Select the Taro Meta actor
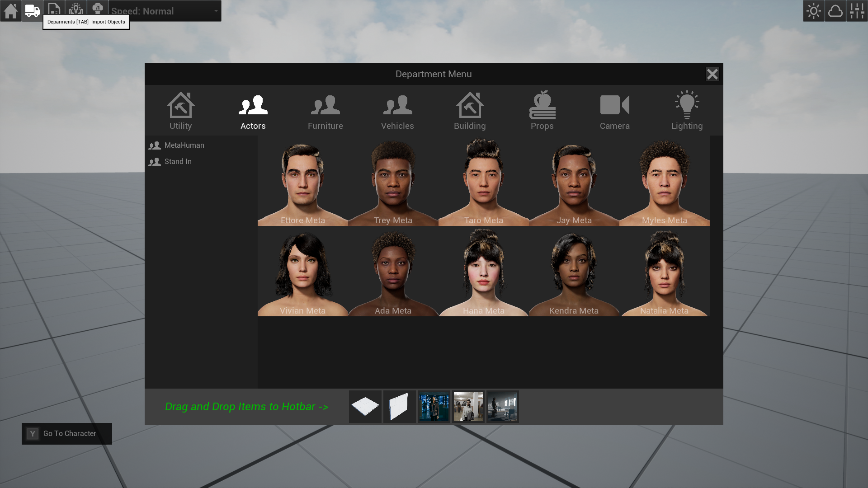 click(484, 181)
